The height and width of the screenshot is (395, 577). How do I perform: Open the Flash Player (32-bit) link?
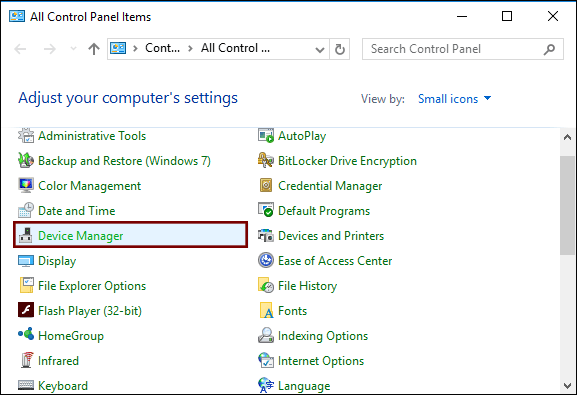point(90,311)
